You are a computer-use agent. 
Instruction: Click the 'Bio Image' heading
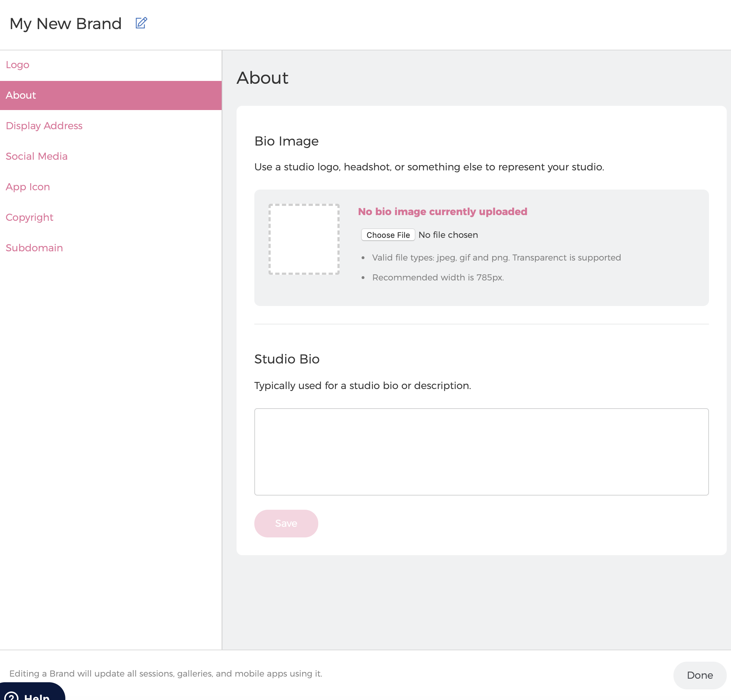286,141
